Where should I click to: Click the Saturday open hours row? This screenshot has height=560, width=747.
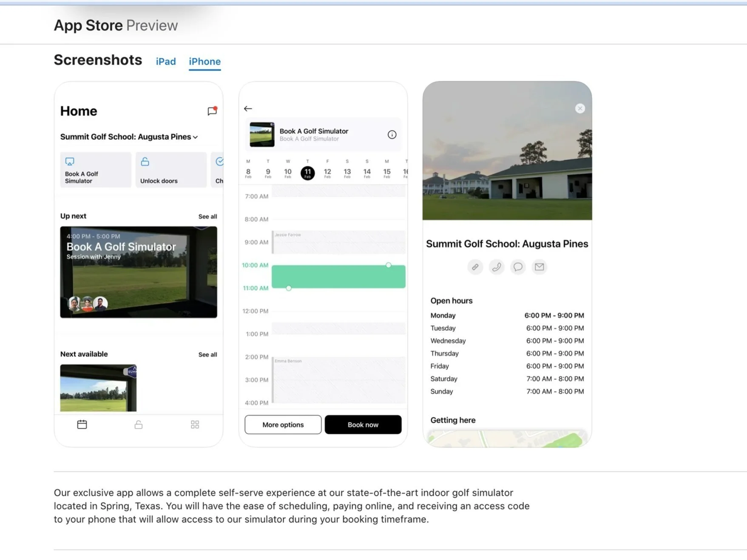[x=507, y=379]
